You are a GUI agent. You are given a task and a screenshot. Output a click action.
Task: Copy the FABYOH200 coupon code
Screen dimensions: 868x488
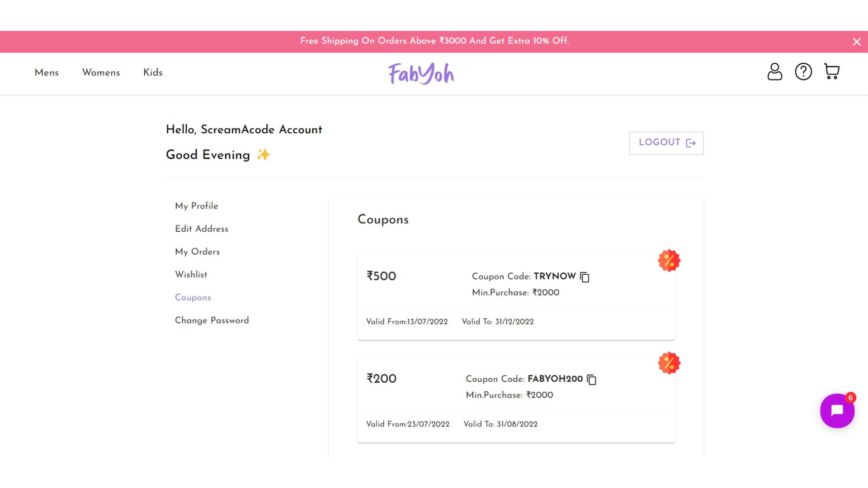591,380
